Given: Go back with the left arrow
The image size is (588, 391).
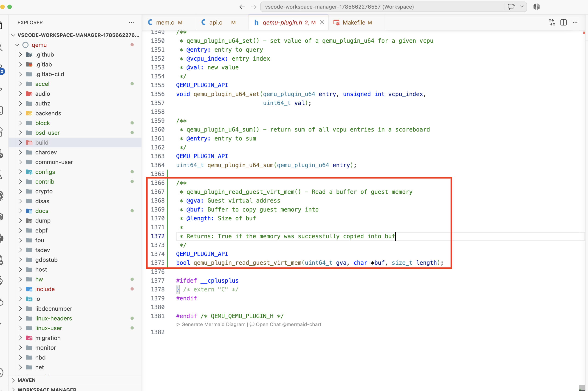Looking at the screenshot, I should click(242, 7).
